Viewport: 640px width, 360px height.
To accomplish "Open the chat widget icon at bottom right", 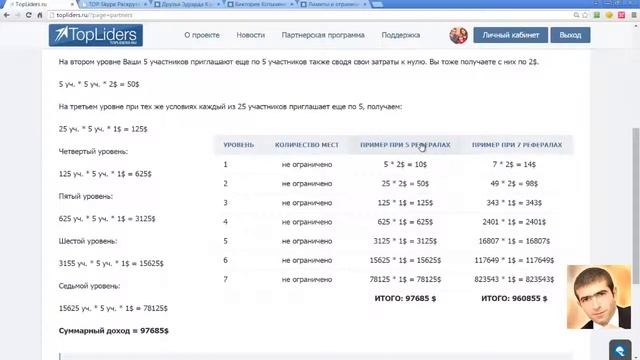I will 620,350.
